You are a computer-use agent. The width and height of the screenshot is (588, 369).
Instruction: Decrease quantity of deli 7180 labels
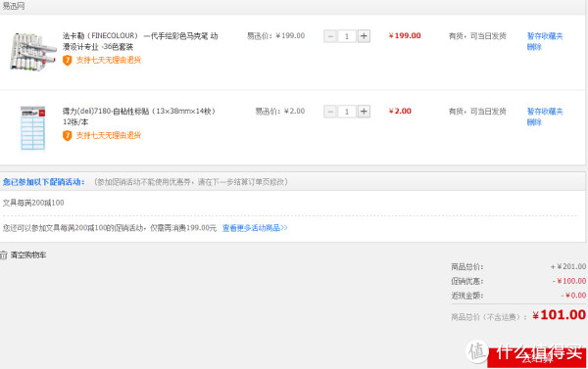(x=330, y=112)
